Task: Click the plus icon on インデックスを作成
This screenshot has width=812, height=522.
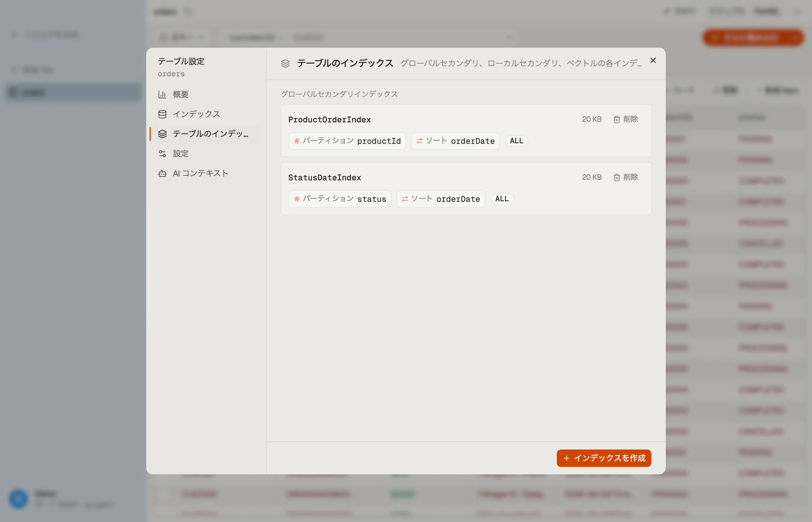Action: (566, 458)
